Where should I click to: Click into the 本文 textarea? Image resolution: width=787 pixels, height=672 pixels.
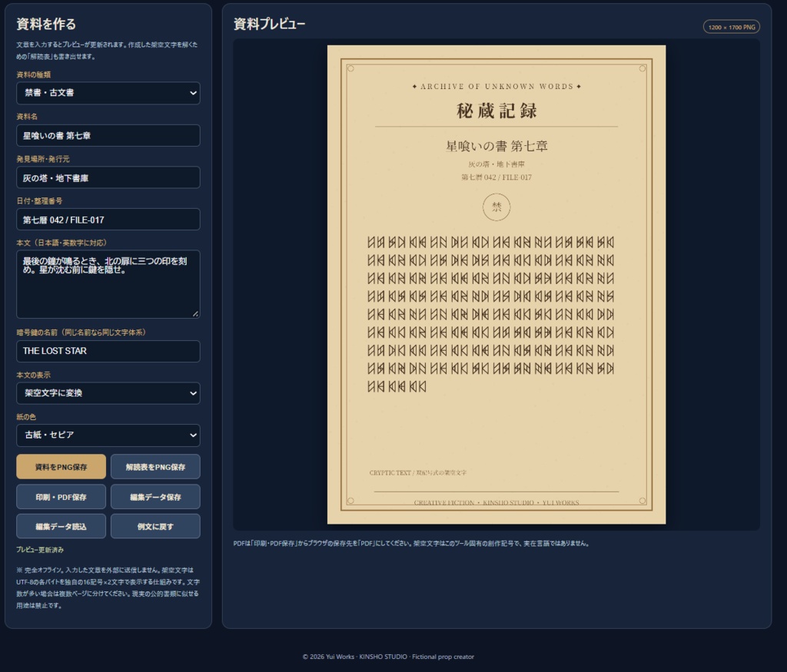[x=108, y=284]
